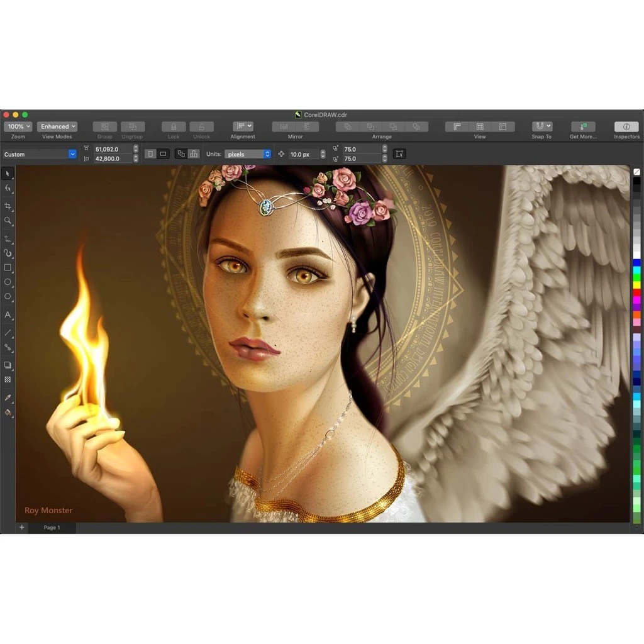Click nudge distance stepper arrows

coord(323,154)
